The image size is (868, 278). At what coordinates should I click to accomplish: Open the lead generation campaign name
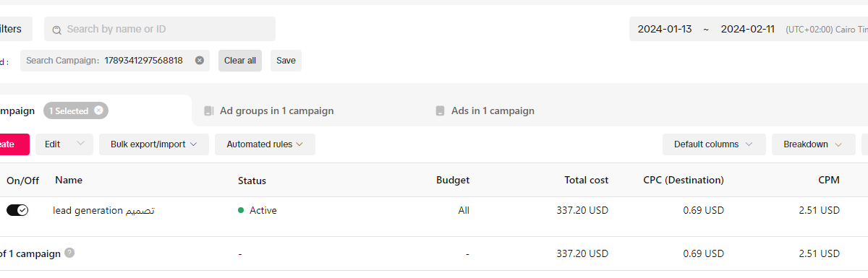point(104,211)
